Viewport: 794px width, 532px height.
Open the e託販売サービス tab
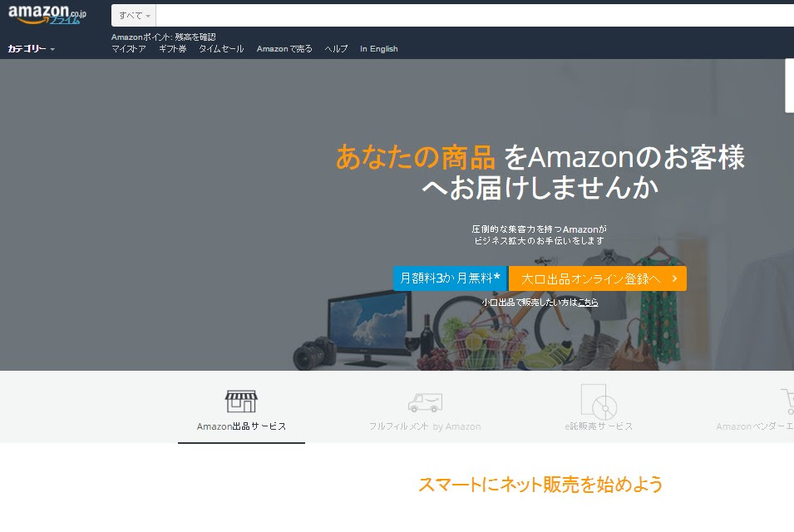599,426
